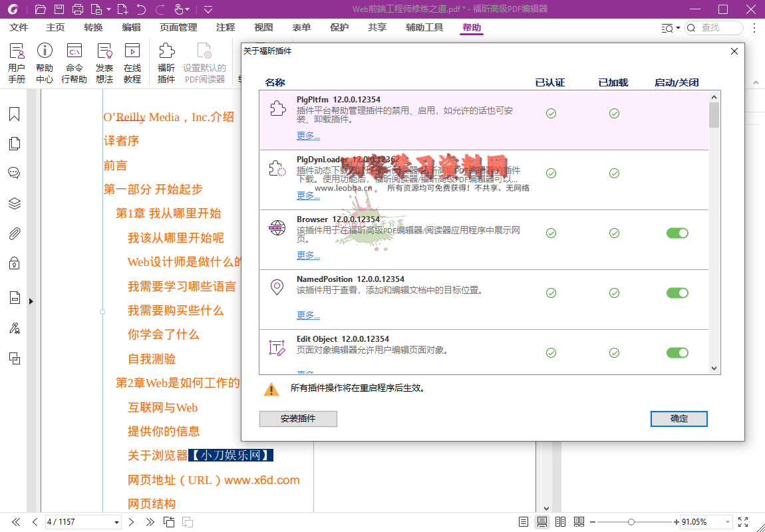765x532 pixels.
Task: Click the zoom slider in status bar
Action: coord(631,522)
